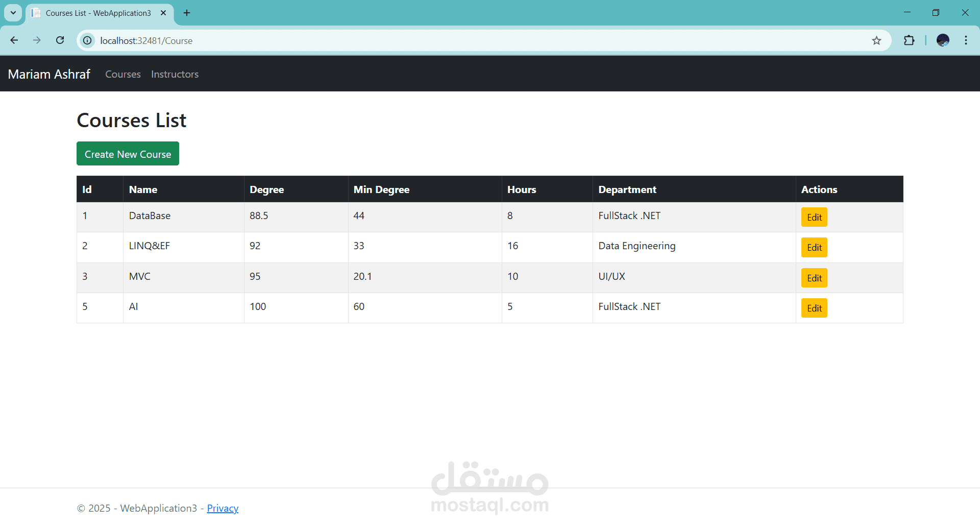Click the hours value 8
Image resolution: width=980 pixels, height=526 pixels.
(x=510, y=216)
